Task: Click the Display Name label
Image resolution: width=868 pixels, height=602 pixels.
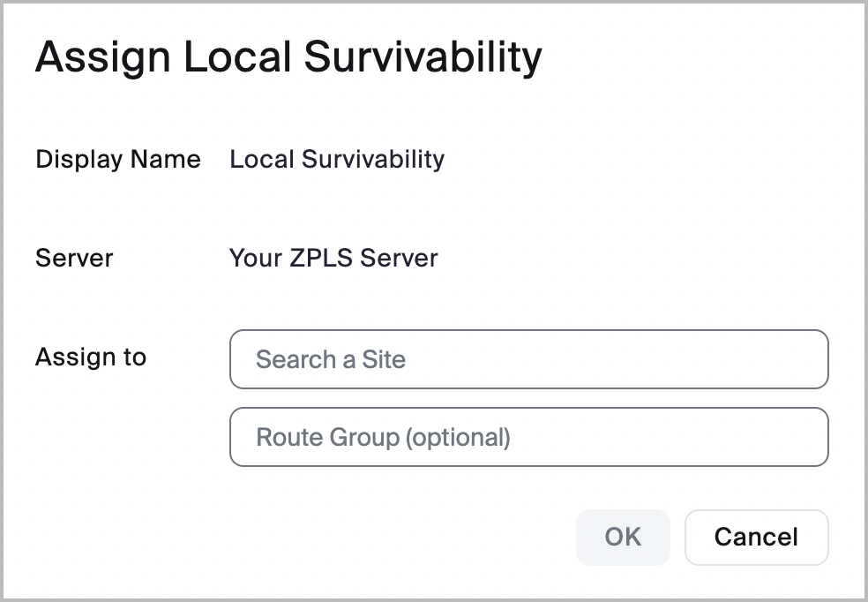Action: 118,160
